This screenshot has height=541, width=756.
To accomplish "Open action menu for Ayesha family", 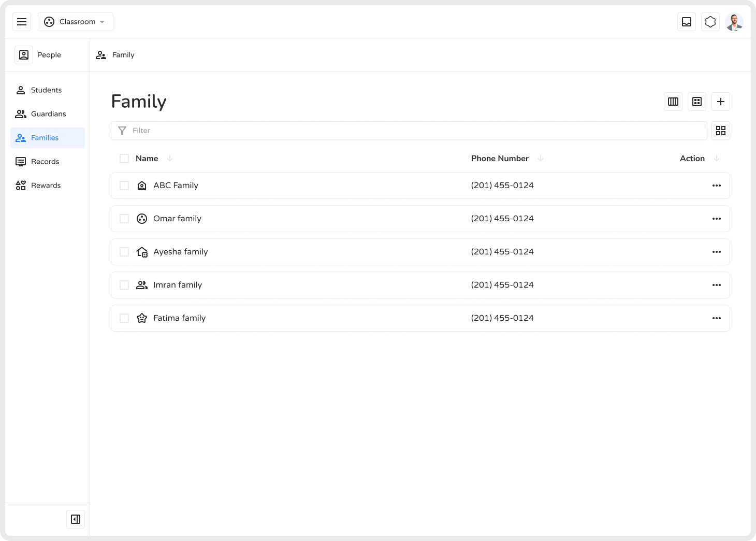I will [x=717, y=252].
